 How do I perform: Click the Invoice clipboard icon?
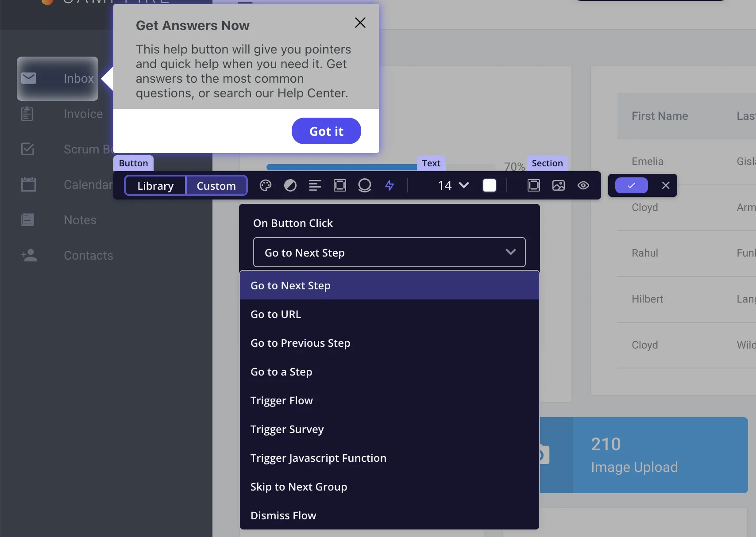(27, 114)
